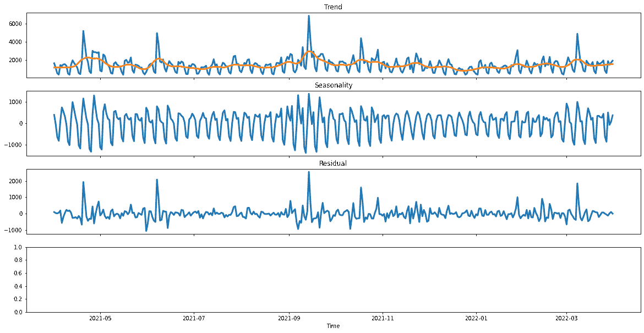This screenshot has height=333, width=644.
Task: Click the 6000 y-axis tick in Trend plot
Action: [14, 24]
